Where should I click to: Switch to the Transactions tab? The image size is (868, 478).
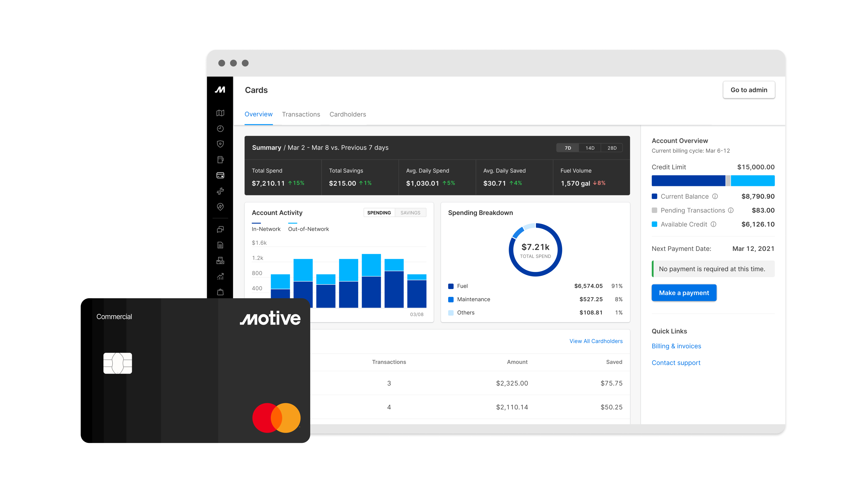pos(301,114)
